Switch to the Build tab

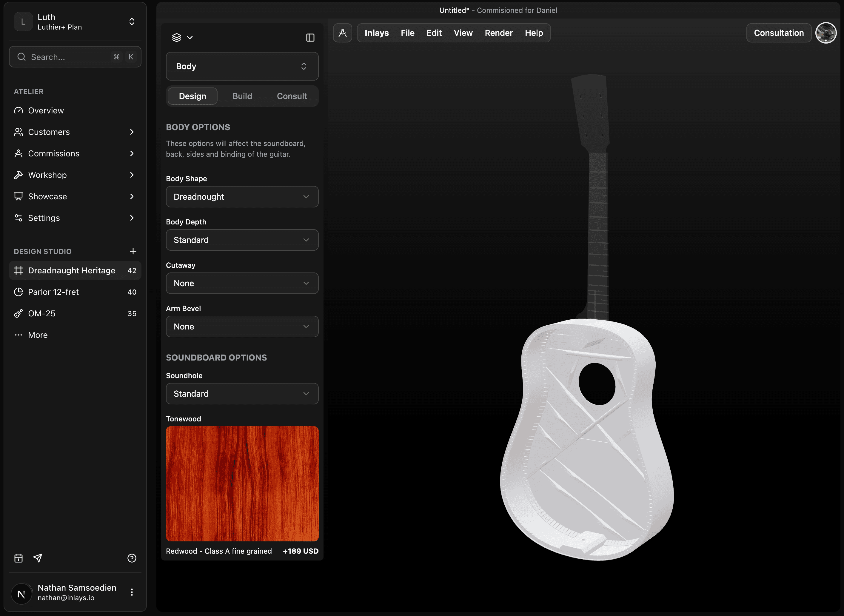tap(242, 96)
